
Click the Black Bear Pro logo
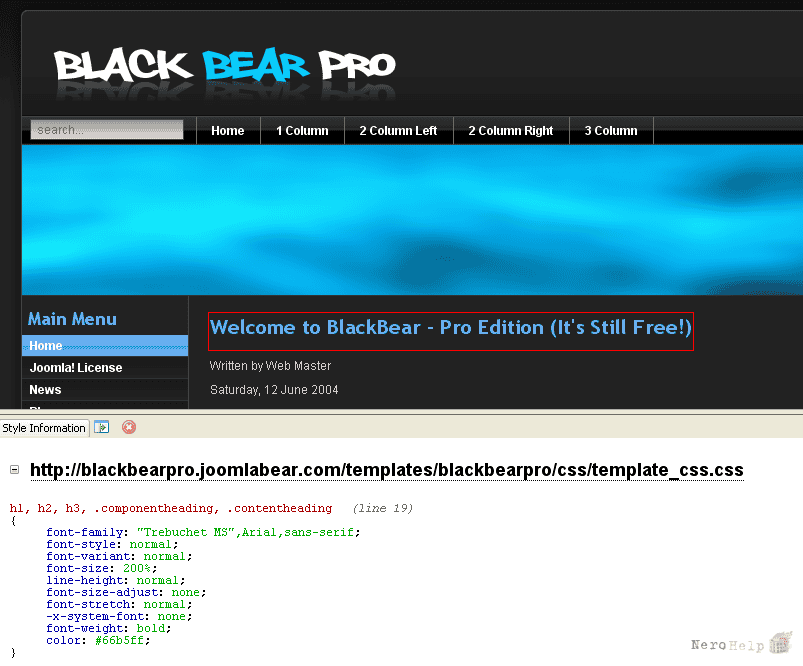pos(225,67)
